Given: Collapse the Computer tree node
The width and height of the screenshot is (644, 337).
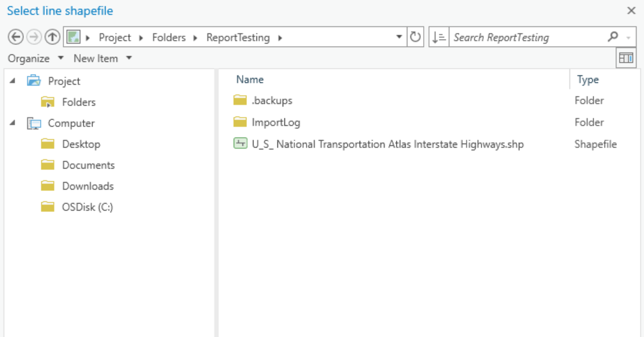Looking at the screenshot, I should (x=12, y=123).
